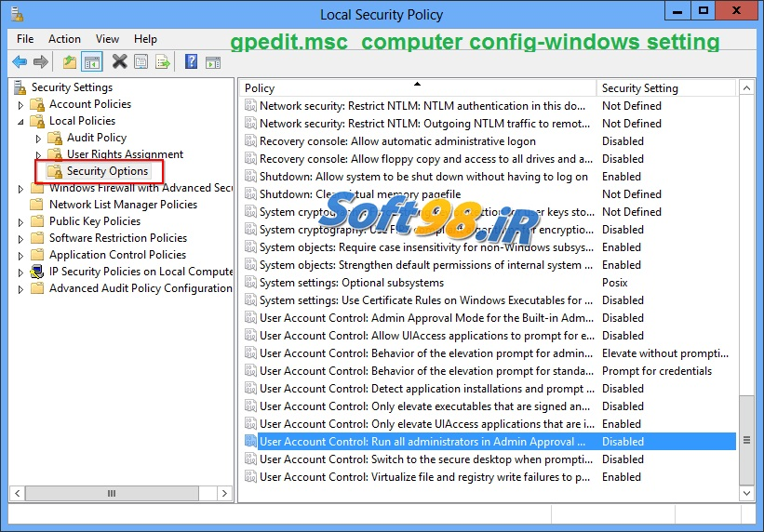Select Security Options in the tree
Viewport: 764px width, 532px height.
pyautogui.click(x=107, y=171)
